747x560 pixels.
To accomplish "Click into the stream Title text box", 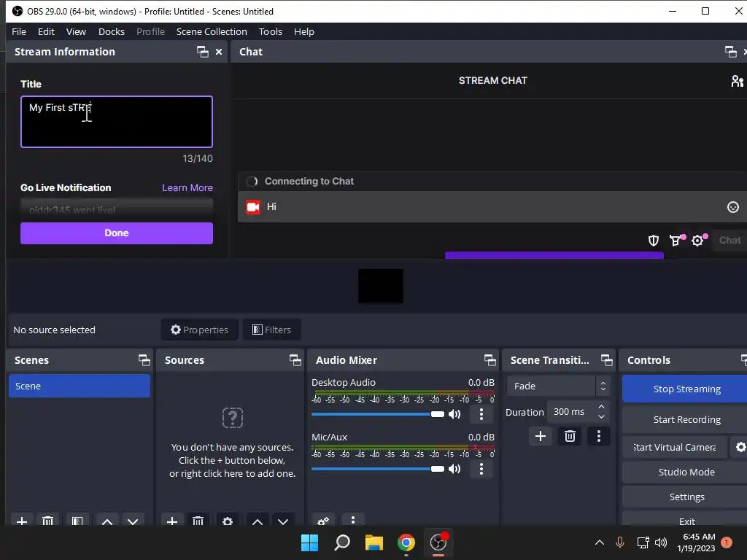I will pyautogui.click(x=117, y=122).
